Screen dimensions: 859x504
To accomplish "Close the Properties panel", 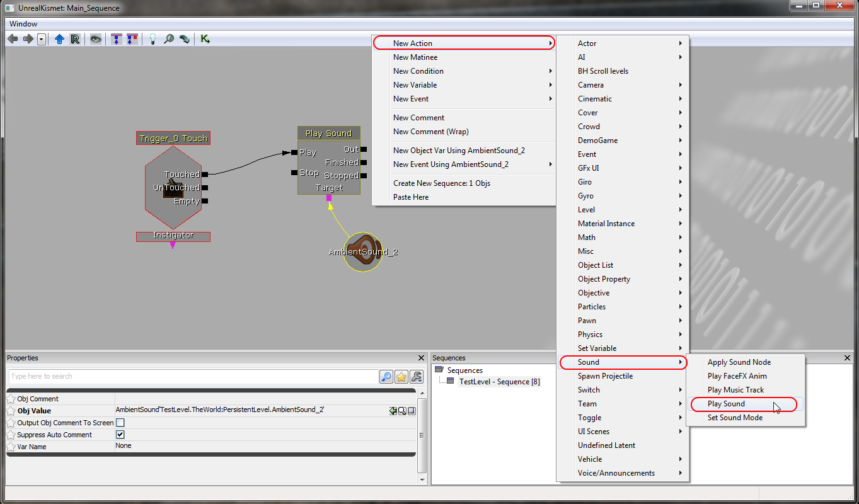I will tap(421, 358).
